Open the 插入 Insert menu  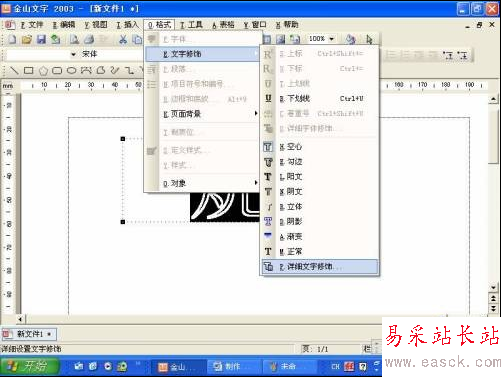click(127, 25)
